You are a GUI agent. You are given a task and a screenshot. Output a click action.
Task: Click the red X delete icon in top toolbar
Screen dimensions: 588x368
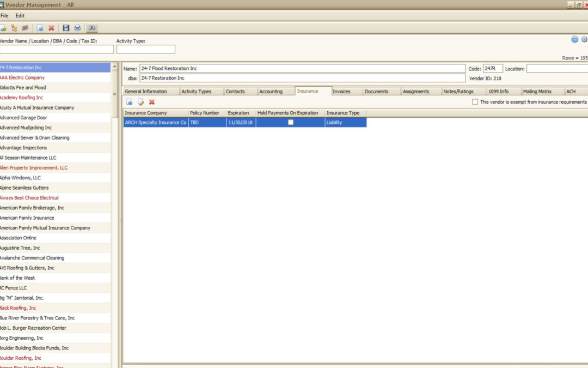(51, 28)
